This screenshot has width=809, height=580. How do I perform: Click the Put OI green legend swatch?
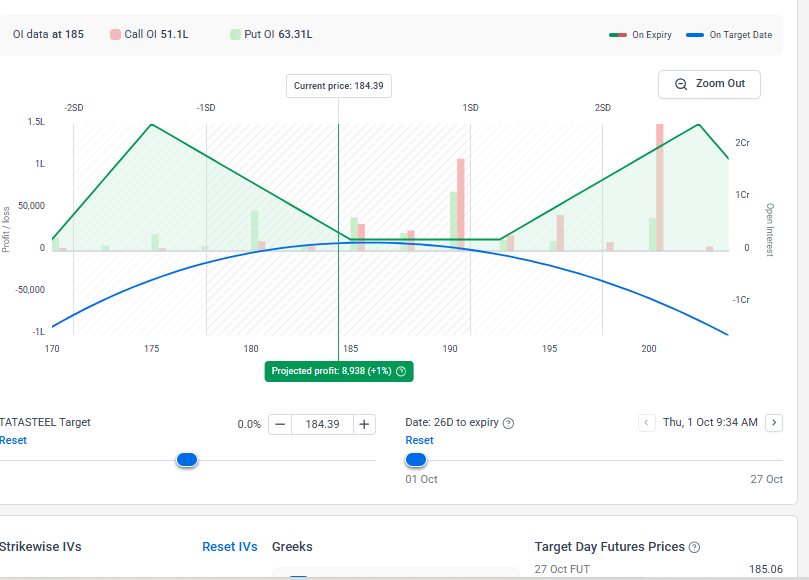tap(235, 35)
